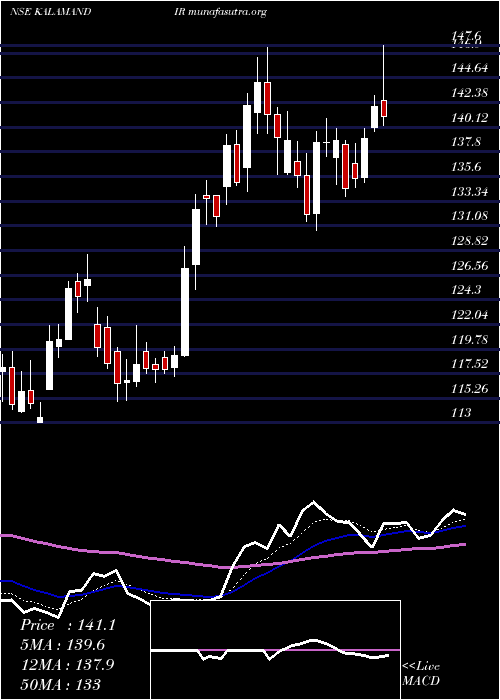
Task: Select the 113 price axis label
Action: click(x=462, y=412)
